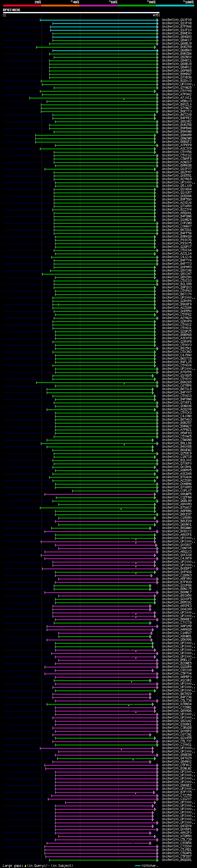197x868 pixels.
Task: Open the UniRef100_A5BUJ3 entry
Action: pyautogui.click(x=177, y=101)
